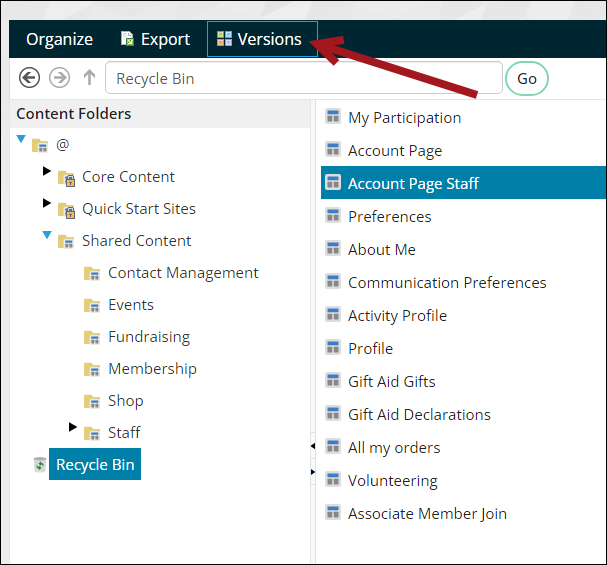Click the Account Page content icon

[333, 149]
